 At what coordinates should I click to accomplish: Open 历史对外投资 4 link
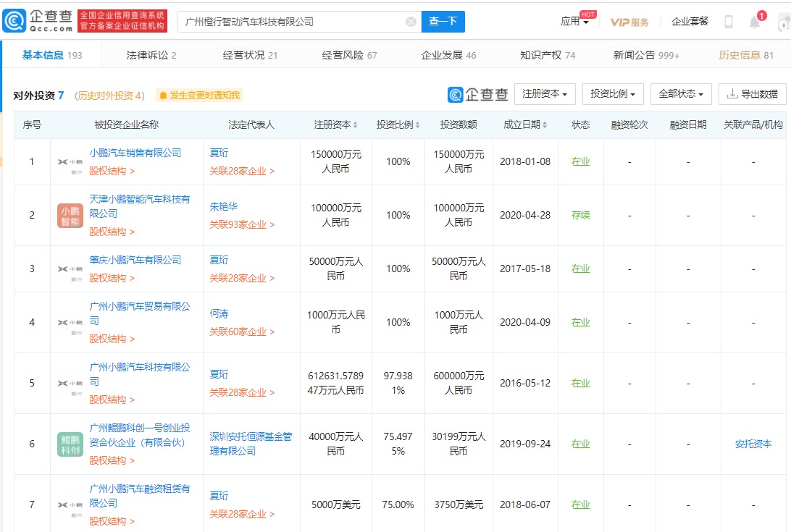coord(109,96)
